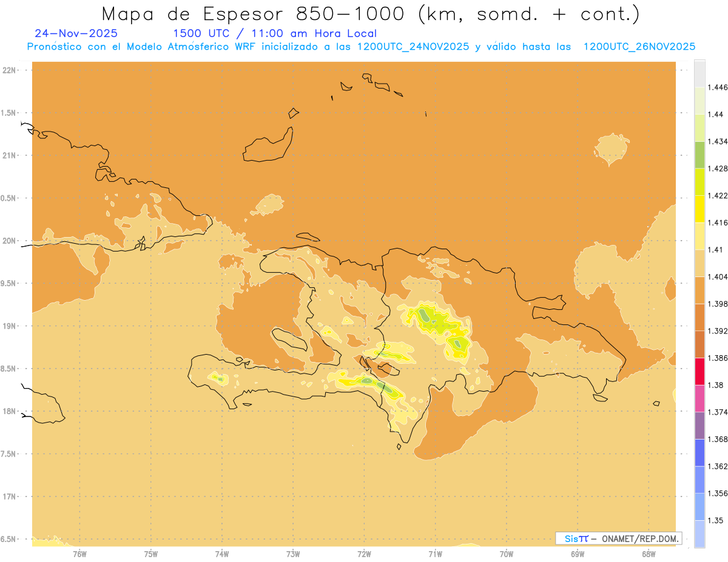Click the legend value 1.356
The height and width of the screenshot is (562, 728).
[718, 493]
